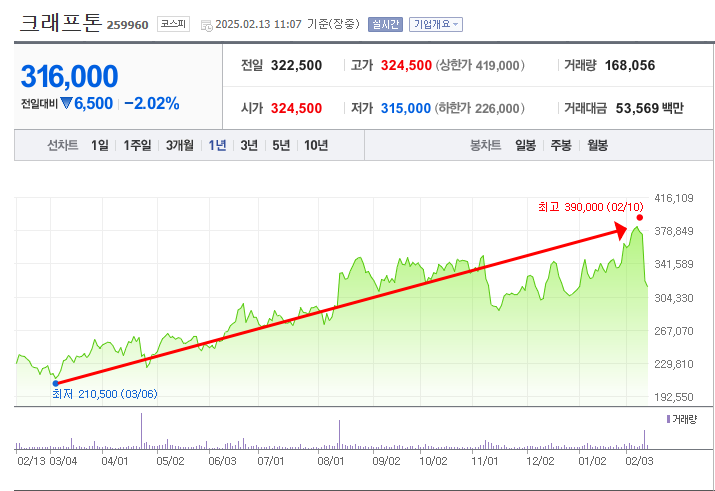Click x-axis date 04/01
The image size is (715, 491).
pyautogui.click(x=115, y=461)
